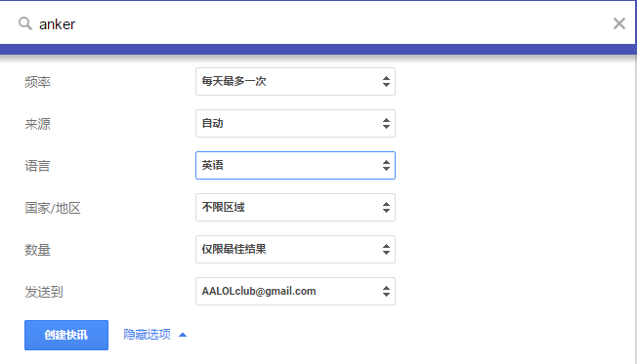Click the 创建快讯 button
The width and height of the screenshot is (637, 364).
click(66, 335)
